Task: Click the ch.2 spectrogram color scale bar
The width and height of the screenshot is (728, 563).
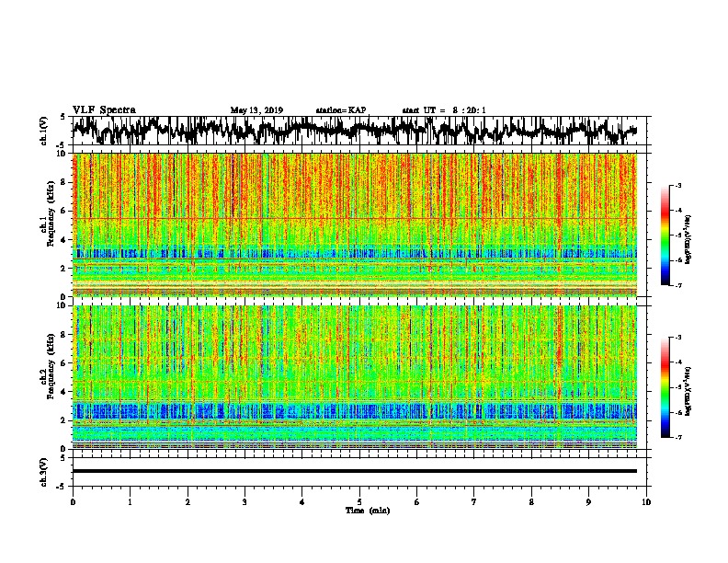Action: point(665,387)
